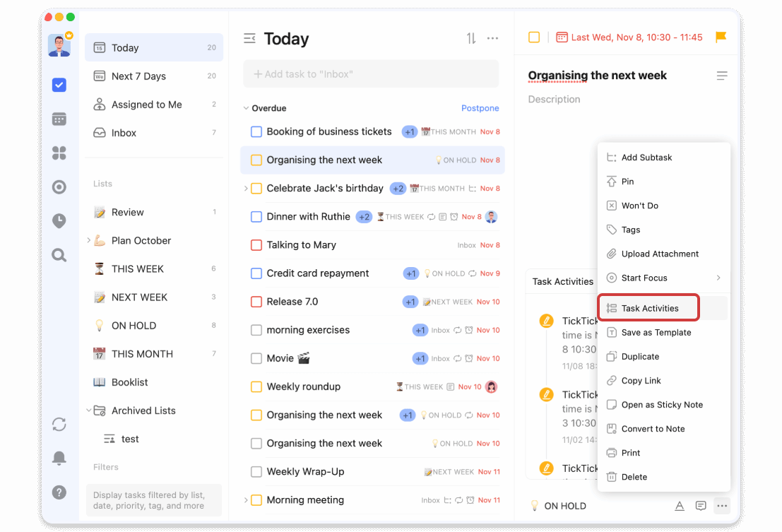Click the yellow priority flag
This screenshot has width=782, height=532.
click(721, 37)
